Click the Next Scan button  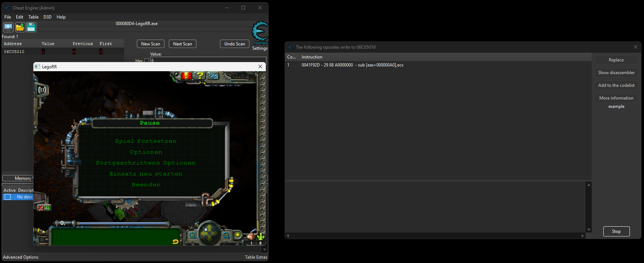point(183,44)
